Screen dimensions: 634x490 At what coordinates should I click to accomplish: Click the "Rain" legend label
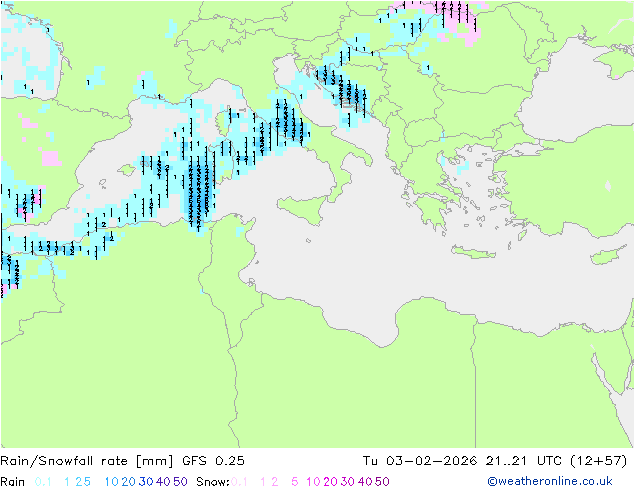click(x=13, y=482)
